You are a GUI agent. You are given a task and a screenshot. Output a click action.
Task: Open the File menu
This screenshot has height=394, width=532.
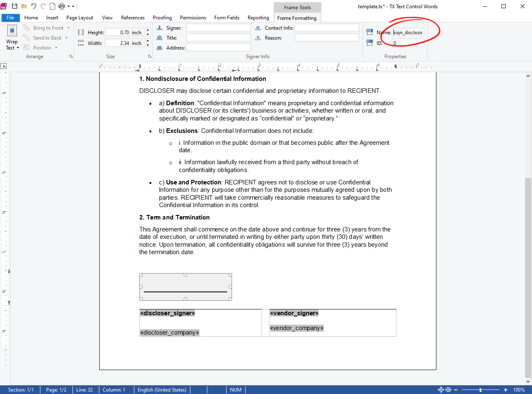click(10, 18)
